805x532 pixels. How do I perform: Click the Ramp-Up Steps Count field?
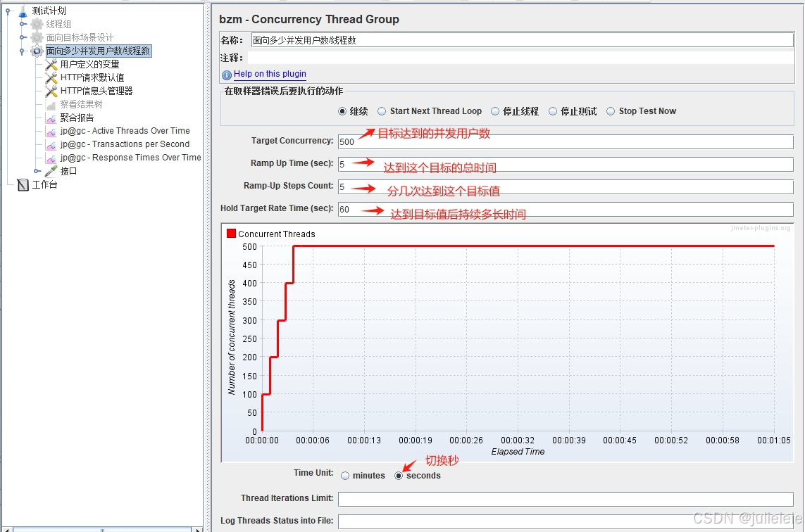tap(566, 186)
